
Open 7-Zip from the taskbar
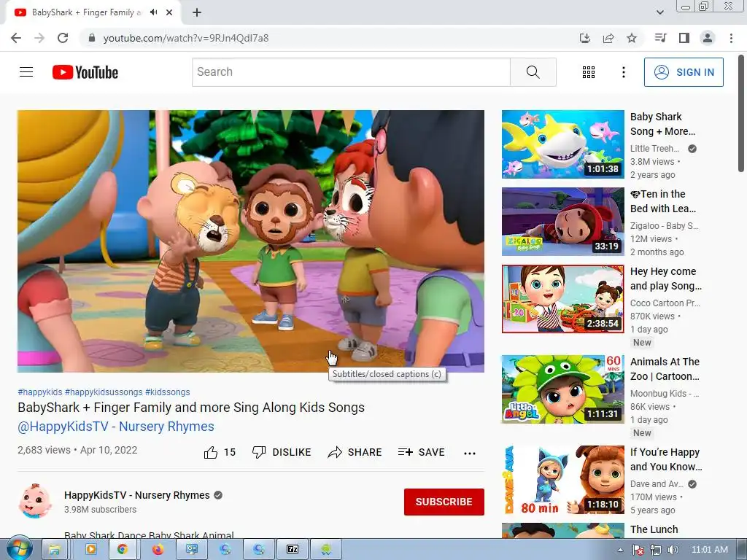pyautogui.click(x=292, y=550)
